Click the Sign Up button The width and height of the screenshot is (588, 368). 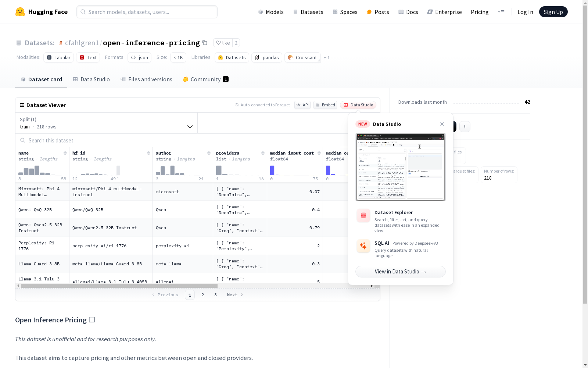pos(553,12)
